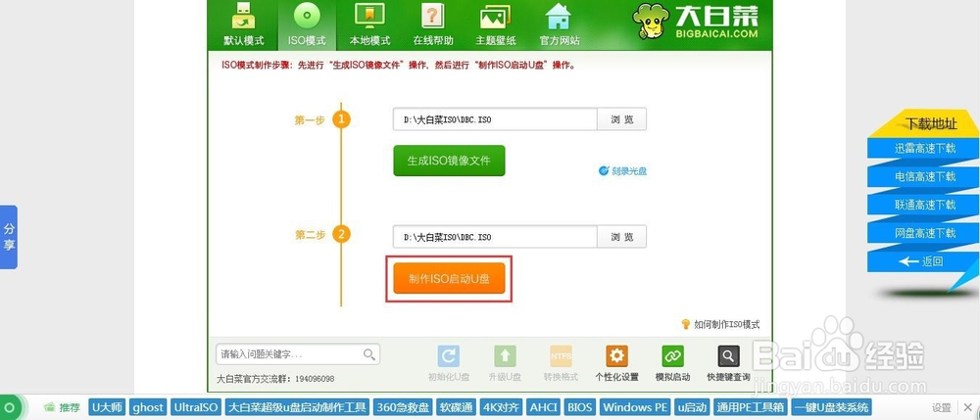Click 大白菜官方交流群 number text
Screen dimensions: 980x420
tap(275, 378)
